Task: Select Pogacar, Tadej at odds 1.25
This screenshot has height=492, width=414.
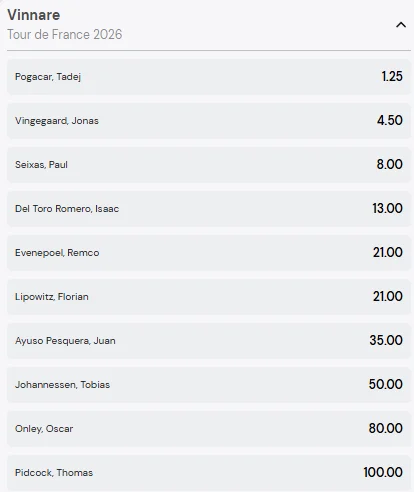Action: coord(209,77)
